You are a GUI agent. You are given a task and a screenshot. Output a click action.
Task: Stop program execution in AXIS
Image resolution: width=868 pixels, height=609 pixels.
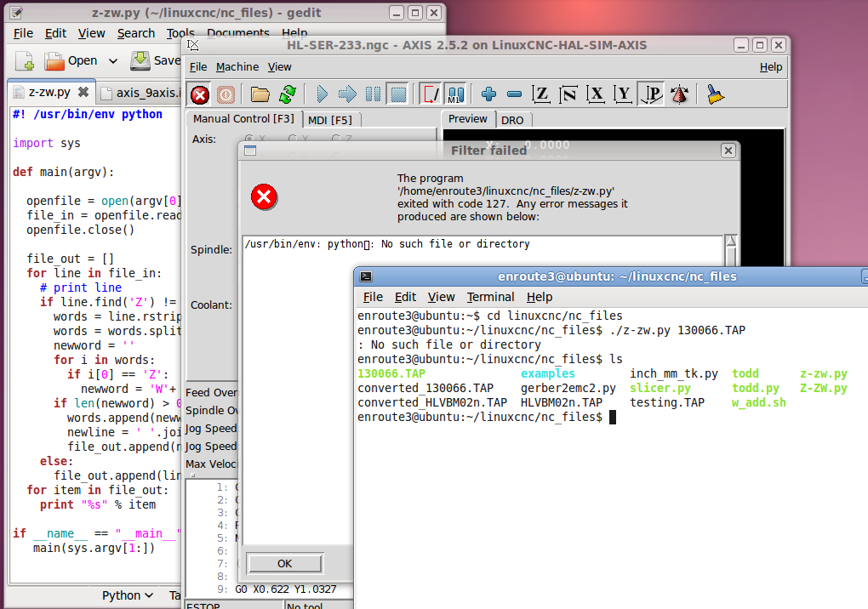tap(398, 94)
